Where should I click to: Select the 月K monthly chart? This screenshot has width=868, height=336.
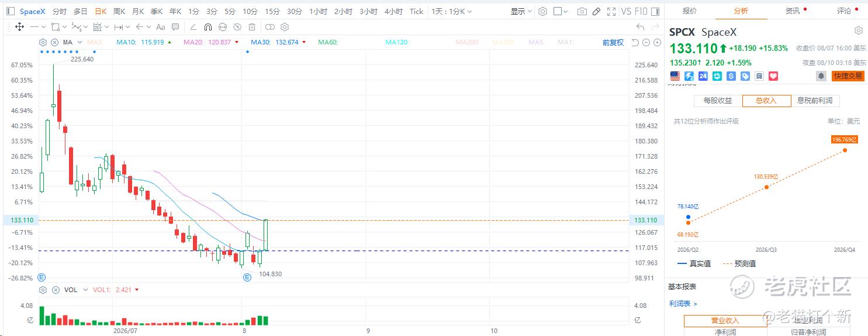[138, 11]
